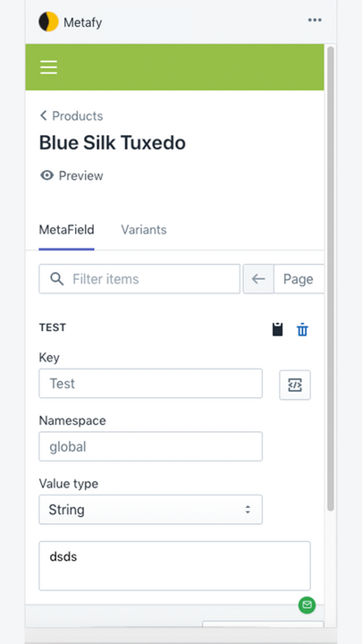The height and width of the screenshot is (644, 362).
Task: Click the eye icon next to Preview
Action: 46,176
